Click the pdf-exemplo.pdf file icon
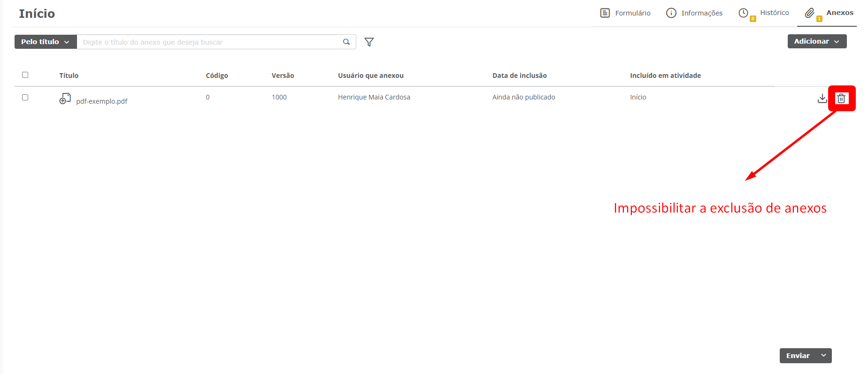 pyautogui.click(x=65, y=99)
